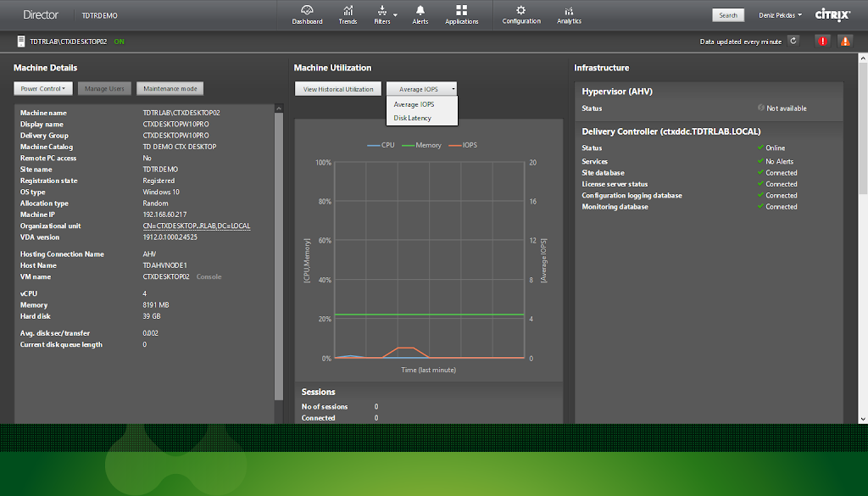868x496 pixels.
Task: Click View Historical Utilization button
Action: (x=338, y=89)
